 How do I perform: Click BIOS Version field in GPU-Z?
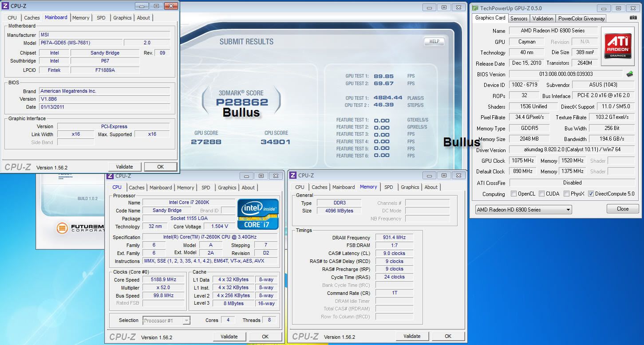pos(566,74)
